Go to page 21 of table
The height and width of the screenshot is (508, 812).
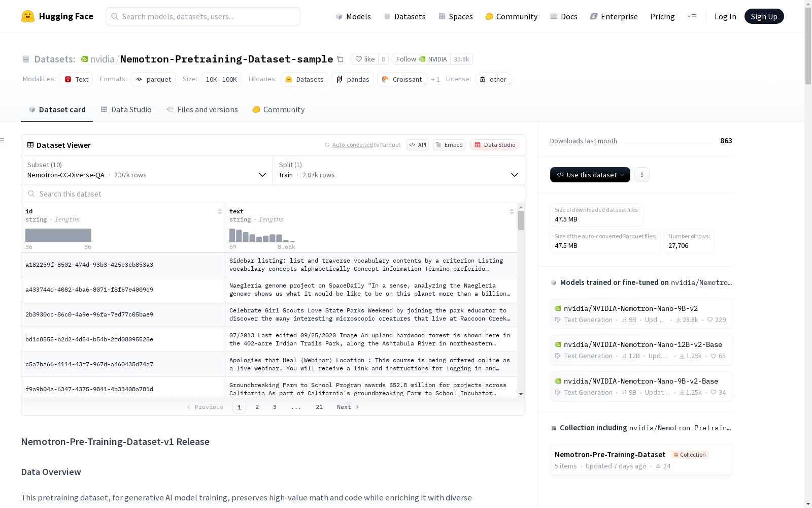(319, 407)
